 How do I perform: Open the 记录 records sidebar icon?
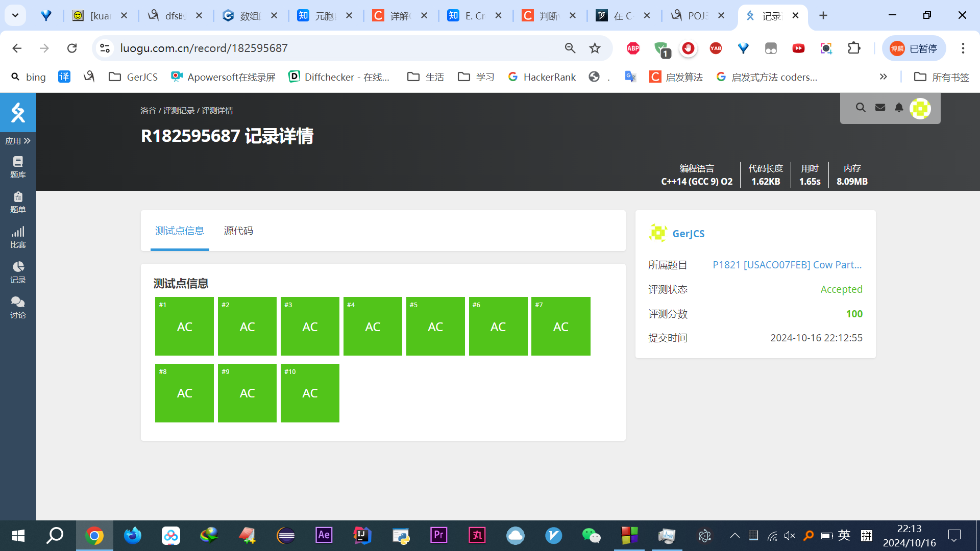point(18,272)
